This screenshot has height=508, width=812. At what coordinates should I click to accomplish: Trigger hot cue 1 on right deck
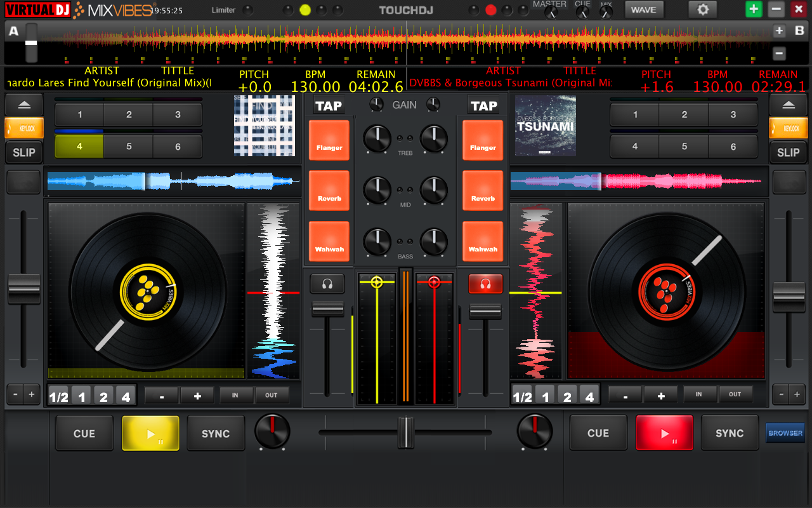pos(635,115)
